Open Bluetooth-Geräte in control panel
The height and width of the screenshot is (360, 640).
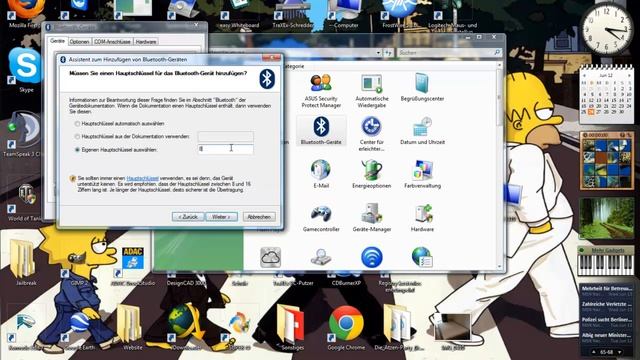pyautogui.click(x=321, y=131)
